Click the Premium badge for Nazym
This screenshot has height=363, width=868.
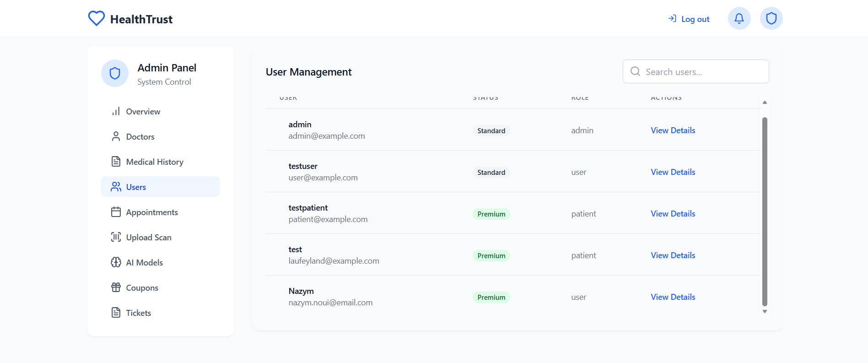point(491,297)
